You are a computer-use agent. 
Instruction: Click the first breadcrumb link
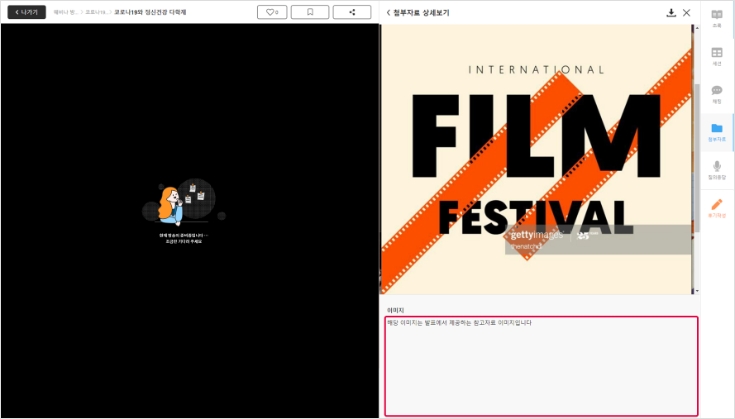coord(65,12)
